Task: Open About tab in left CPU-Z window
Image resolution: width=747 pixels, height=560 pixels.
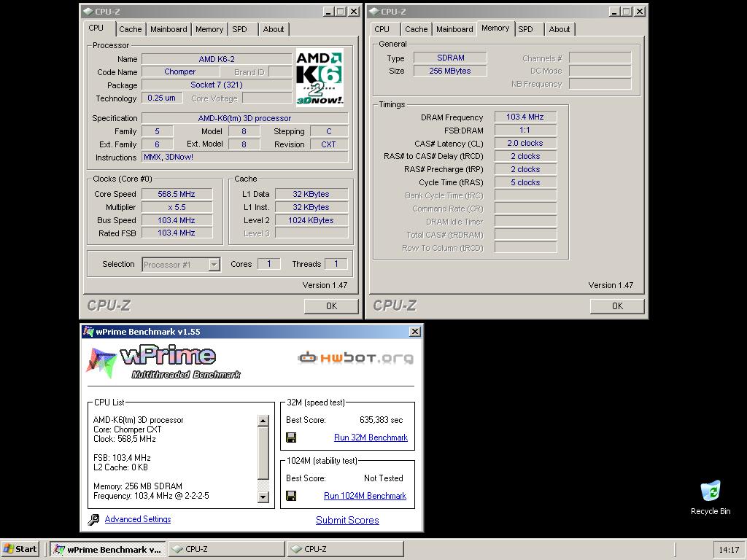Action: (274, 29)
